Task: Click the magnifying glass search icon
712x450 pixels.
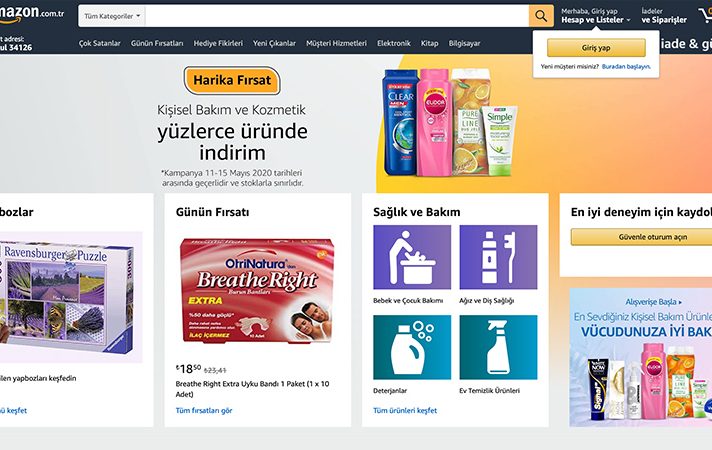Action: [541, 16]
